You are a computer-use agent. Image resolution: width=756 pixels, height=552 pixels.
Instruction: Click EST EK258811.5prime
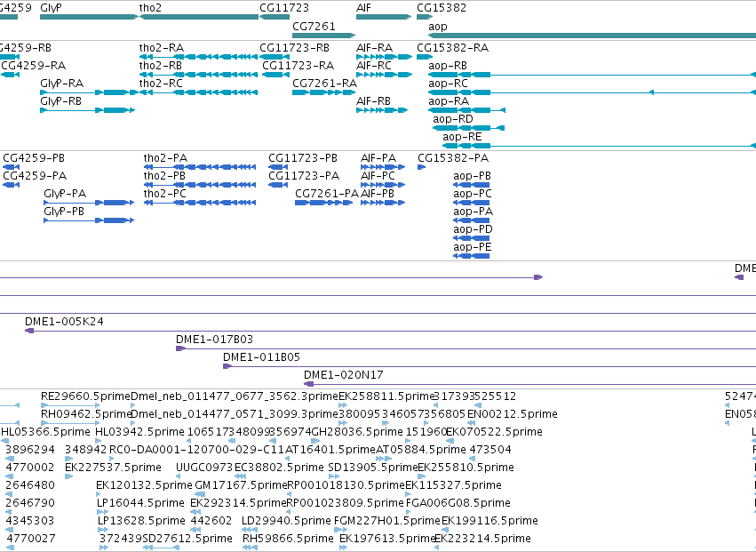click(342, 406)
